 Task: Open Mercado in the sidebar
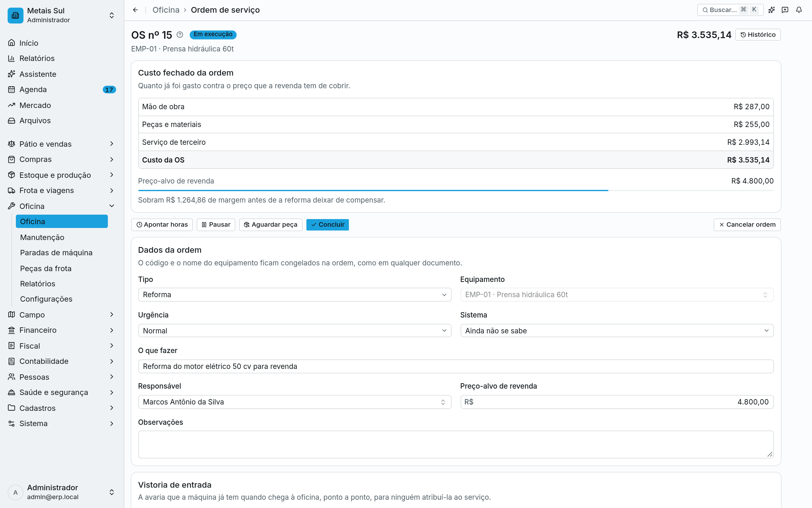click(62, 105)
